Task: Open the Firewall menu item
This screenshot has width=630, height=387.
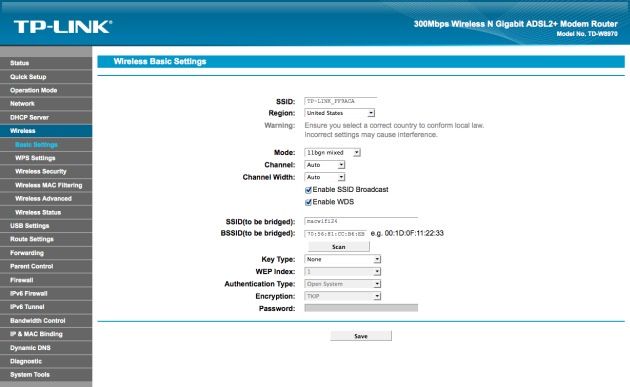Action: pyautogui.click(x=46, y=280)
